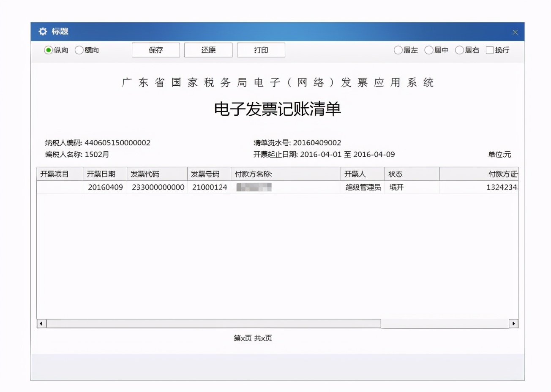
Task: Click the 发票代码 column header
Action: [x=157, y=174]
